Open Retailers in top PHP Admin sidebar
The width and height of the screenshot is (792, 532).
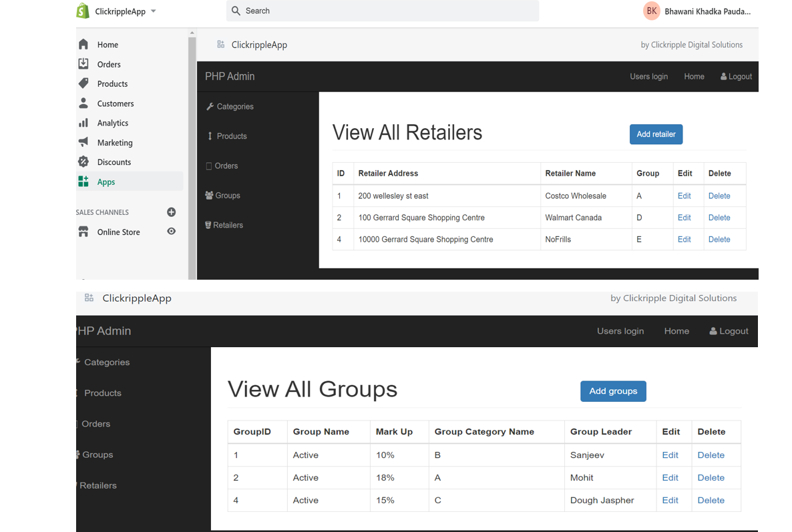click(228, 226)
